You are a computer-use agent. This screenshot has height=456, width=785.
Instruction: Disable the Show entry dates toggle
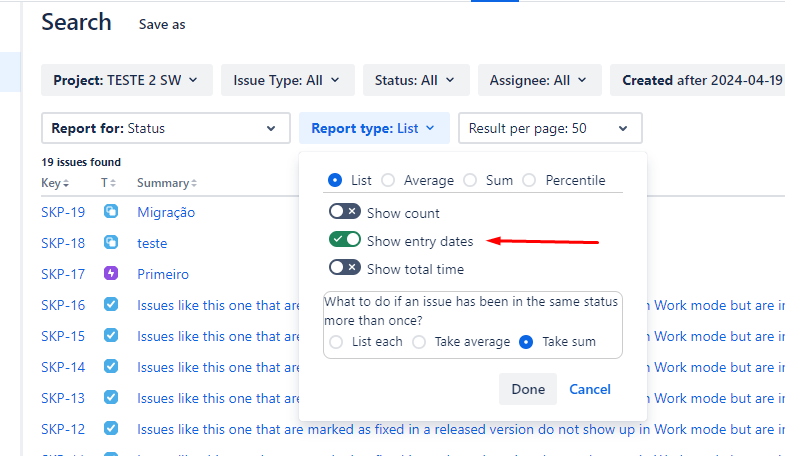click(x=344, y=240)
